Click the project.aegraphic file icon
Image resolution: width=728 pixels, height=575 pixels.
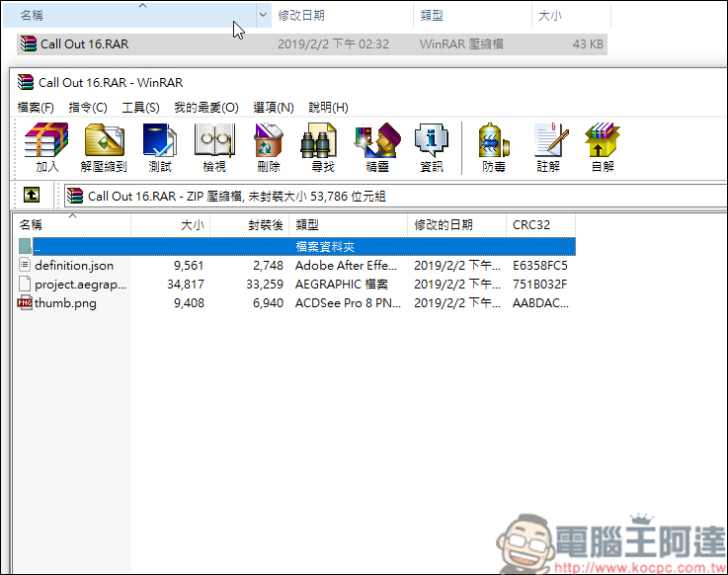pyautogui.click(x=25, y=284)
